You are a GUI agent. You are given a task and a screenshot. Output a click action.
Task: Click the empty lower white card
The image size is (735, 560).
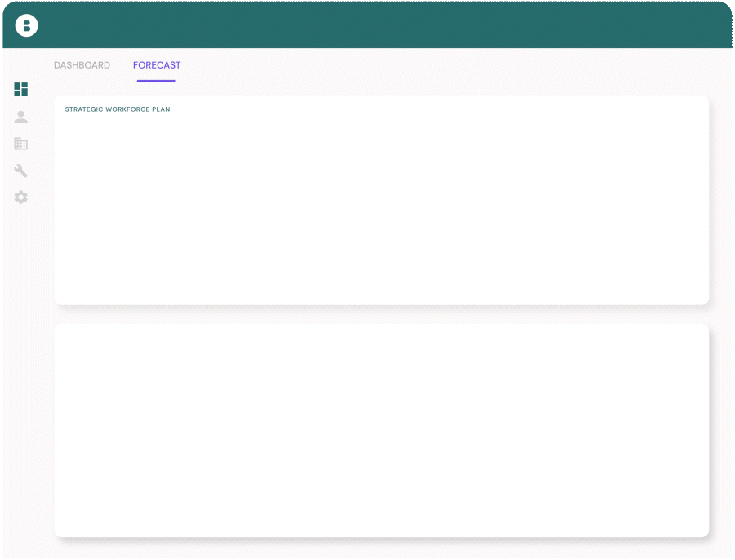click(381, 430)
